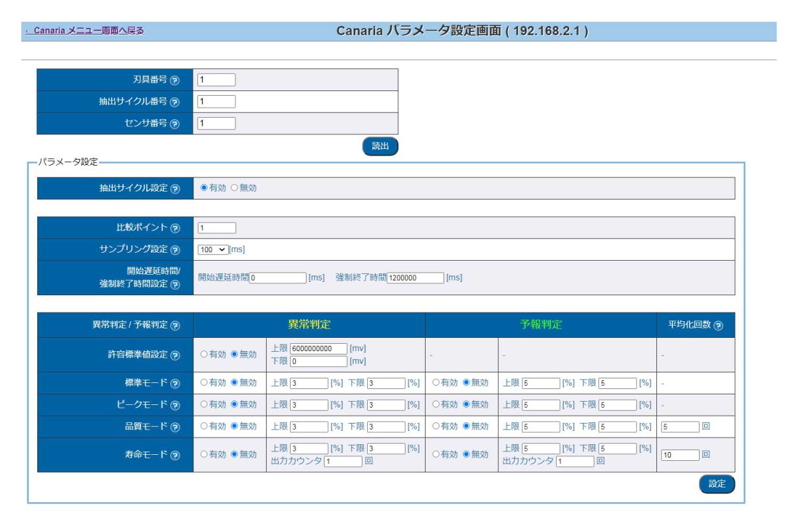Image resolution: width=798 pixels, height=532 pixels.
Task: Click help icon next to 平均化回数
Action: click(x=718, y=326)
